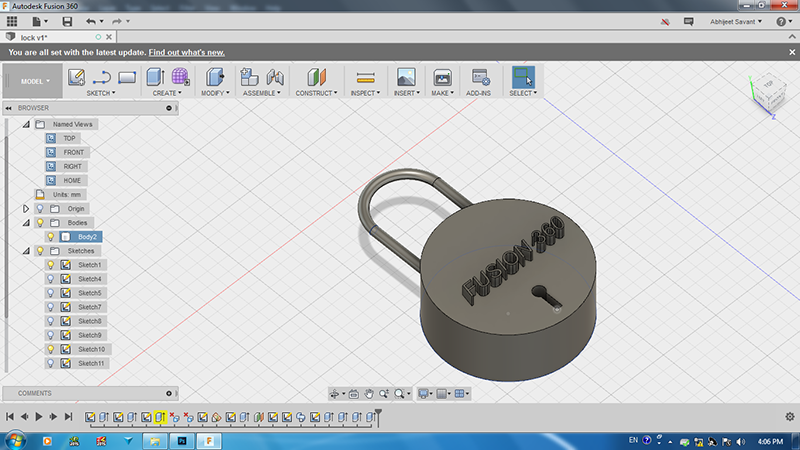Redo the last action
Image resolution: width=800 pixels, height=450 pixels.
117,21
